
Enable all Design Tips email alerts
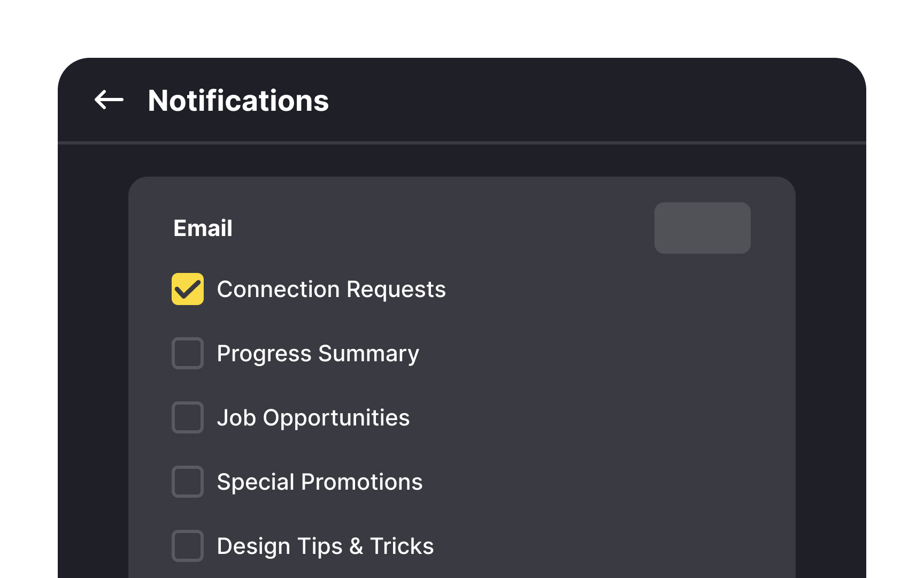[187, 546]
